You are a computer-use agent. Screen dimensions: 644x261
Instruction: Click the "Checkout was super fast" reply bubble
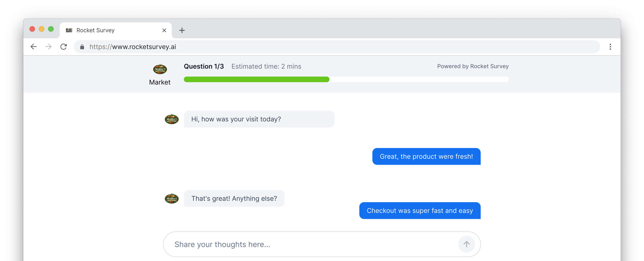pos(420,211)
